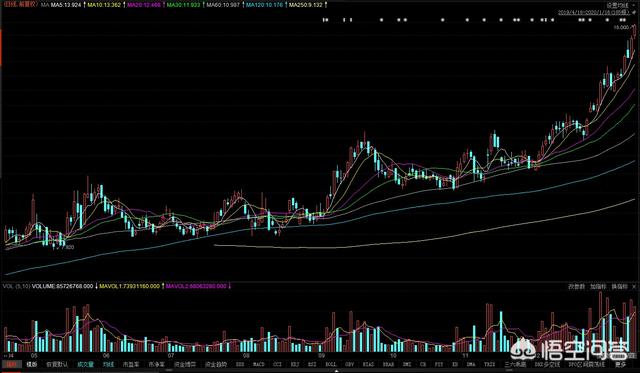Click the lowest price marker near 05
Screen dimensions: 640x373
(68, 247)
